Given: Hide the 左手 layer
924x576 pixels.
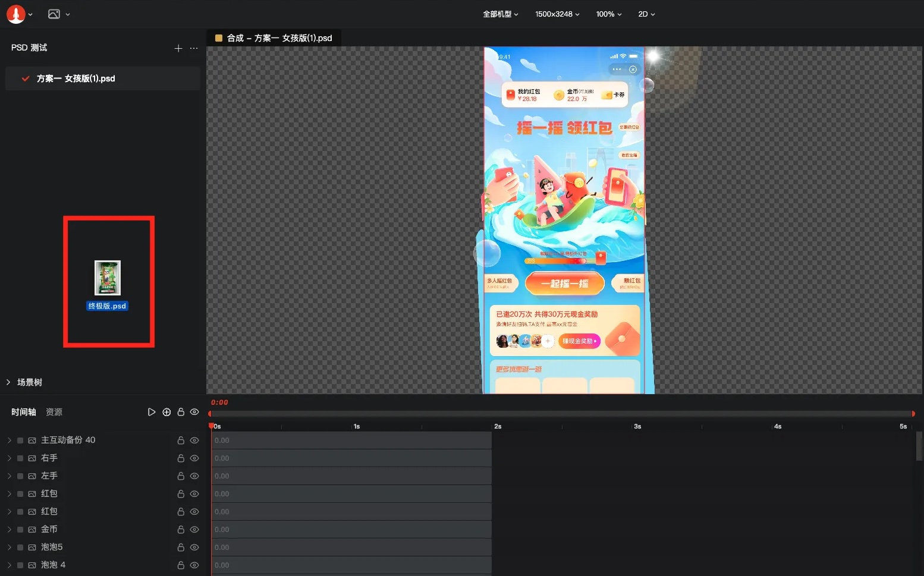Looking at the screenshot, I should pyautogui.click(x=194, y=476).
